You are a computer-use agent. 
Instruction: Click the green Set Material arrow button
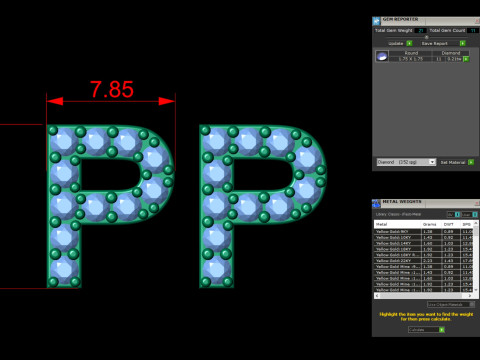[471, 162]
